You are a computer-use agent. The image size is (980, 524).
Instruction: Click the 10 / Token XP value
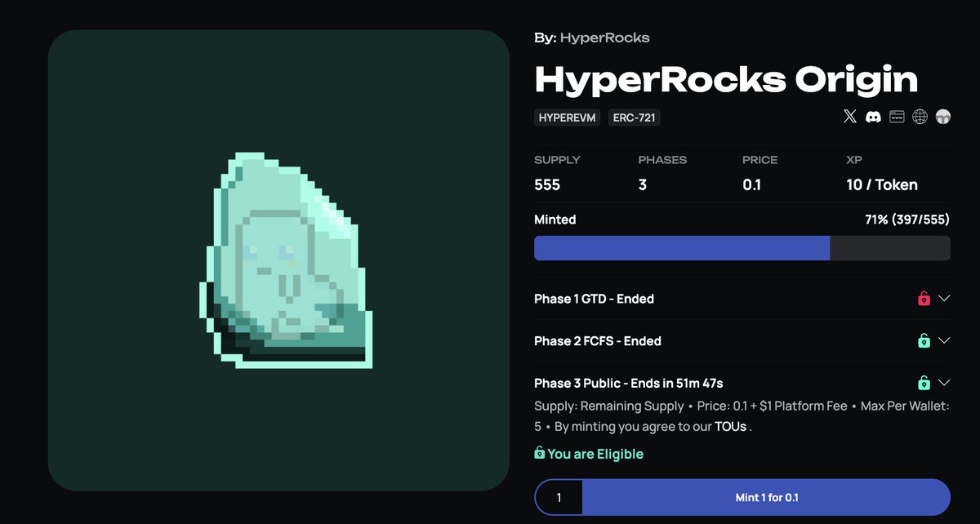click(x=882, y=185)
